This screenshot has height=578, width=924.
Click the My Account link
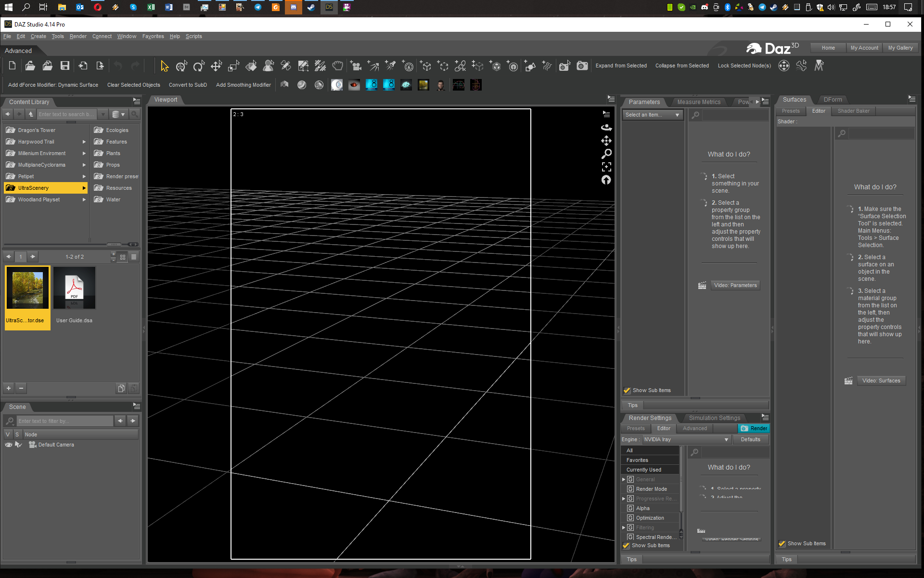click(864, 48)
